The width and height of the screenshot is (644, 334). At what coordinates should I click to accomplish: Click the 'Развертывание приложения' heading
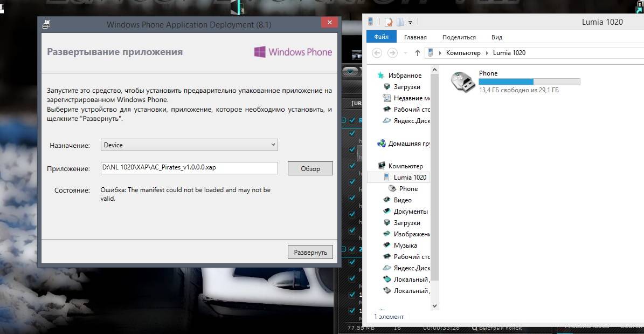coord(115,52)
